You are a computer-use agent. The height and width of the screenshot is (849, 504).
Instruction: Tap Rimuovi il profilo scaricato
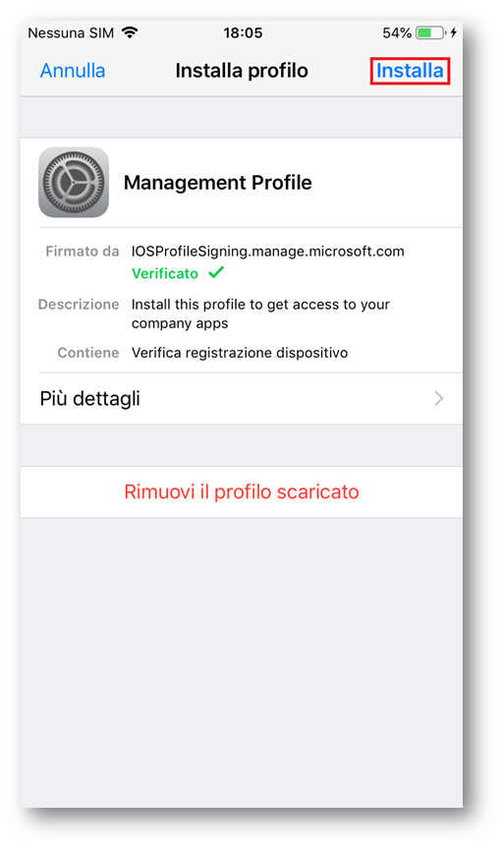point(242,491)
